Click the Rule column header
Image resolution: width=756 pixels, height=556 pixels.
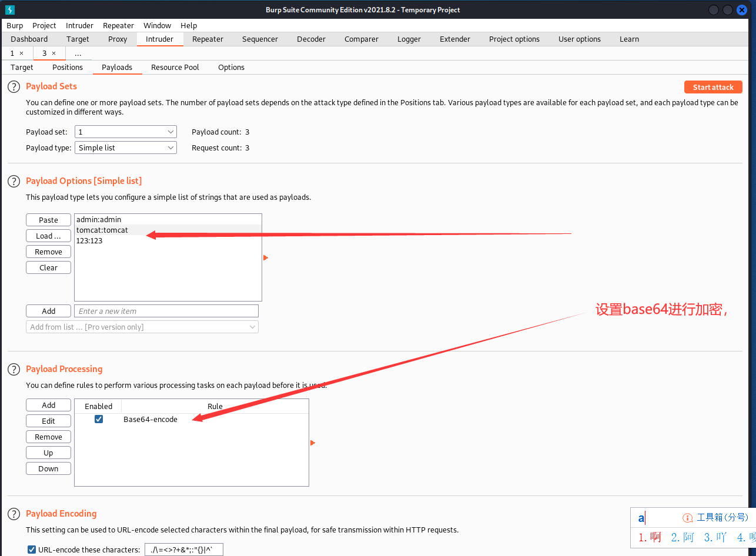215,406
